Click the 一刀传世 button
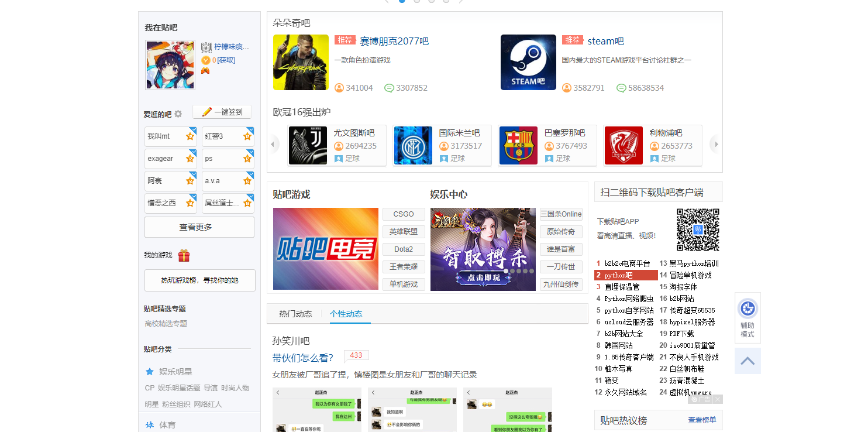 click(x=561, y=267)
